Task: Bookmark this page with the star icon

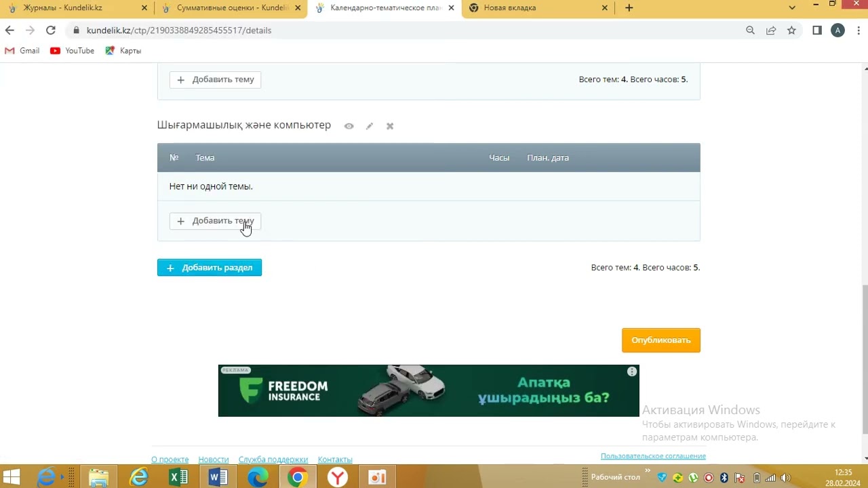Action: pos(791,30)
